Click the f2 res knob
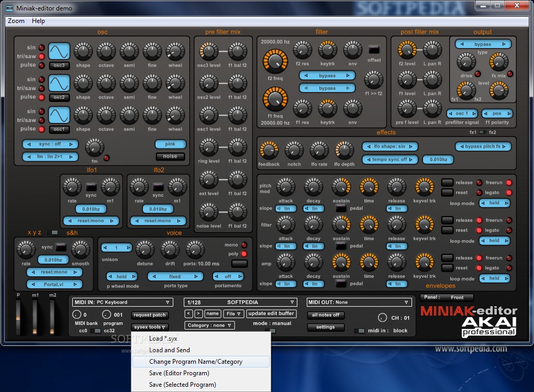 coord(303,50)
